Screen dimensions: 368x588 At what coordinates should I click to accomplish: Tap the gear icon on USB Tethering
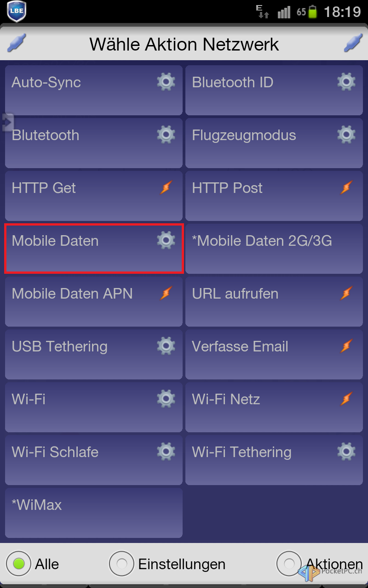(166, 346)
